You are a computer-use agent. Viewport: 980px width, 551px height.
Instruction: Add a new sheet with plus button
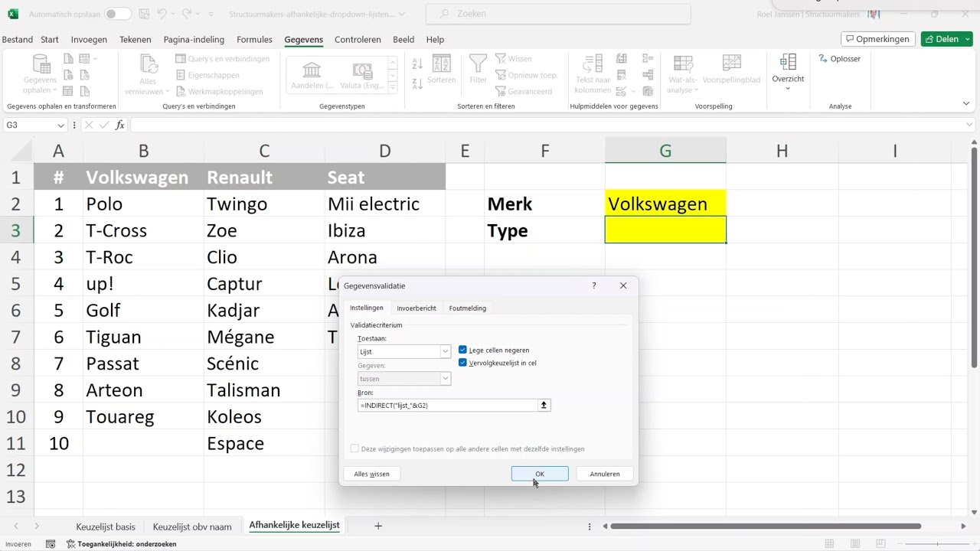[x=378, y=526]
